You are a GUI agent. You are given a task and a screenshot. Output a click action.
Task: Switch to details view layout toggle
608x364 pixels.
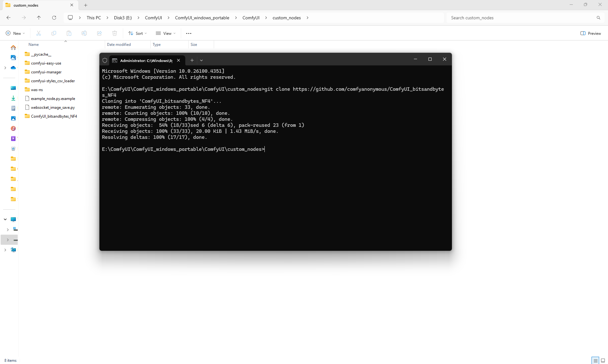tap(595, 361)
